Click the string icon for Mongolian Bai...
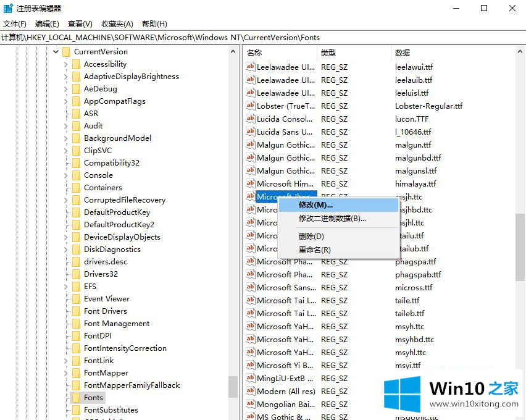Screen dimensions: 526x420 point(250,404)
